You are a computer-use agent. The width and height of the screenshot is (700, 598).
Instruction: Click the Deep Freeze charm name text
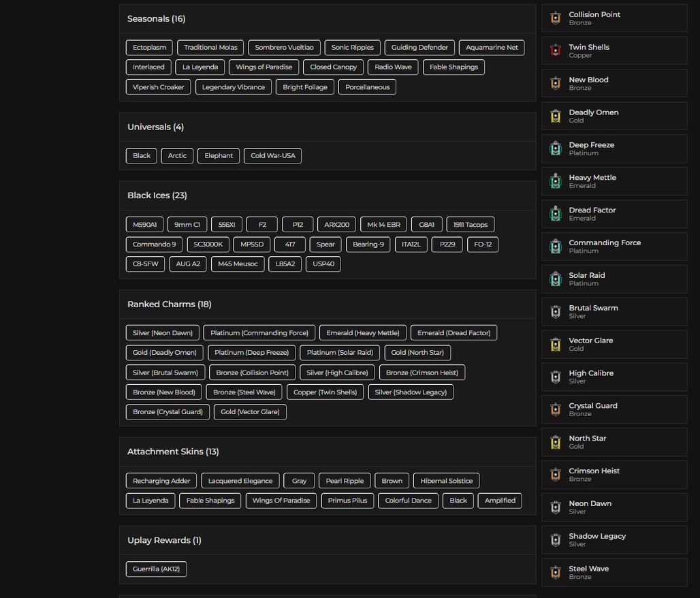[591, 145]
